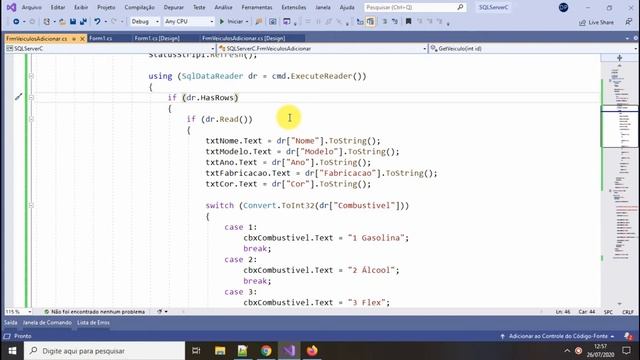Click the Redo arrow icon

(114, 22)
